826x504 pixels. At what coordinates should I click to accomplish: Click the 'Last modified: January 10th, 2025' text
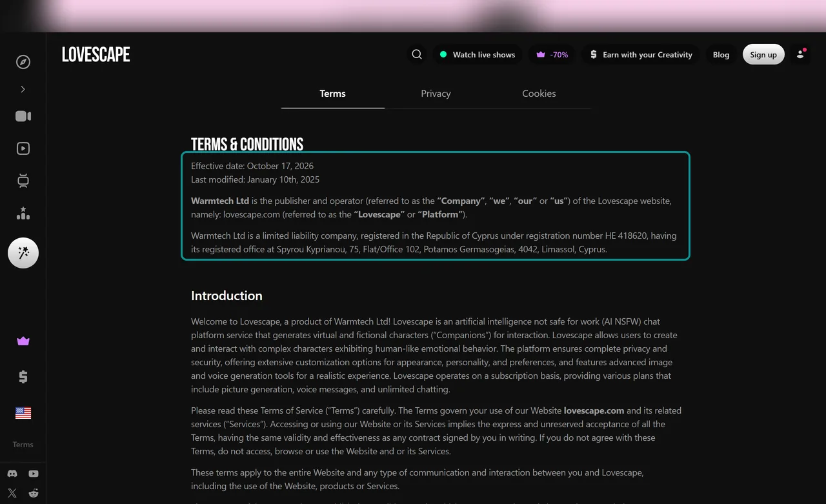coord(255,179)
